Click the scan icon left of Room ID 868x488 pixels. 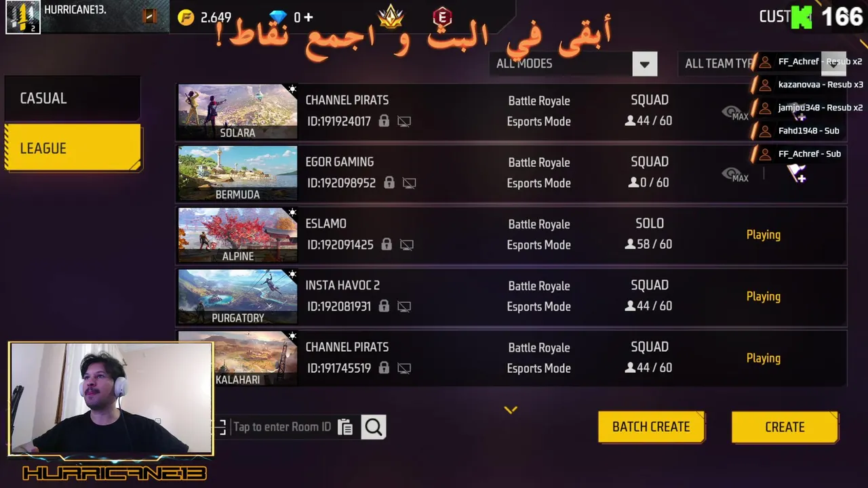tap(220, 427)
